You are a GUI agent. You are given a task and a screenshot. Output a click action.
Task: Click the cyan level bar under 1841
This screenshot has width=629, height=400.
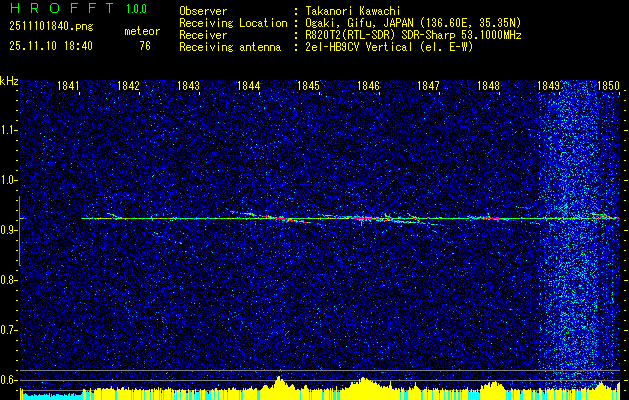(x=51, y=396)
